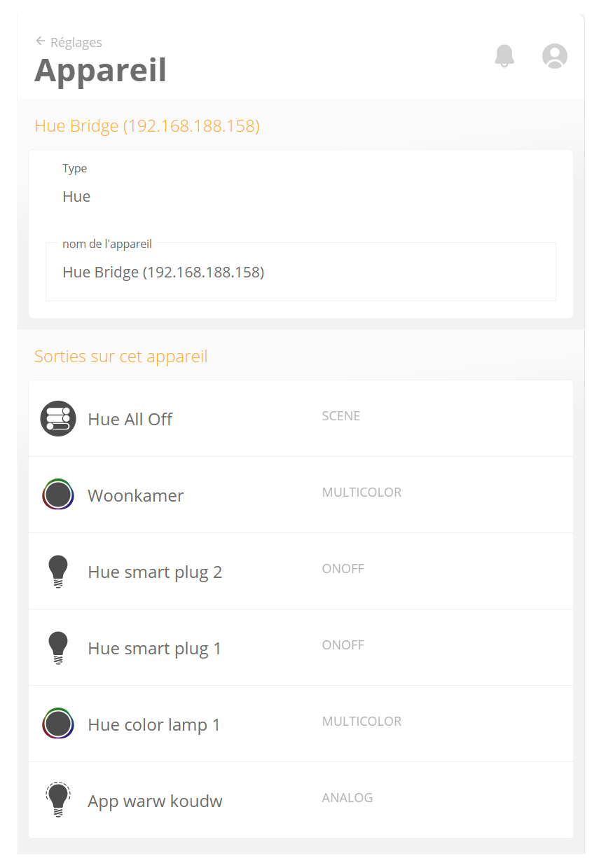
Task: Open the App warw koudw entry
Action: pyautogui.click(x=155, y=801)
